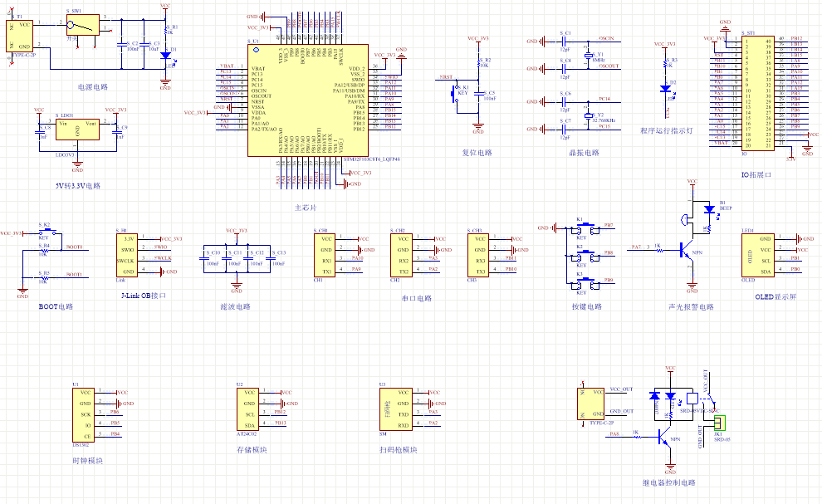The image size is (822, 504).
Task: Click the 'BOOT1' net label in the BOOT circuit
Action: 74,274
